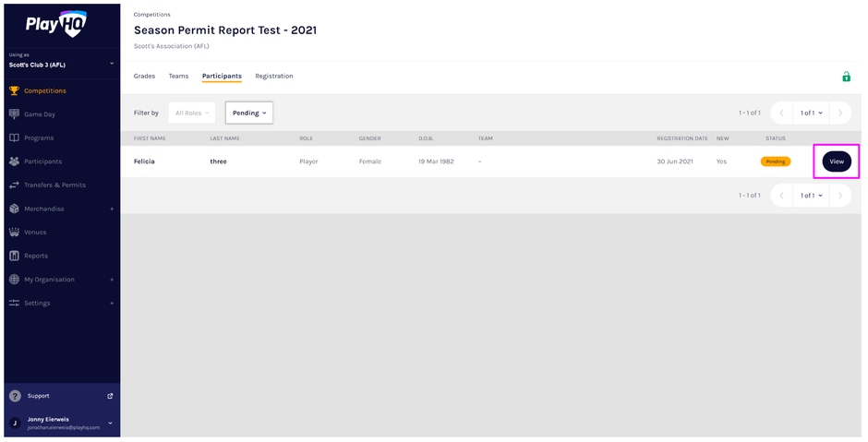Go to Transfers & Permits
Screen dimensions: 868x442
point(54,185)
